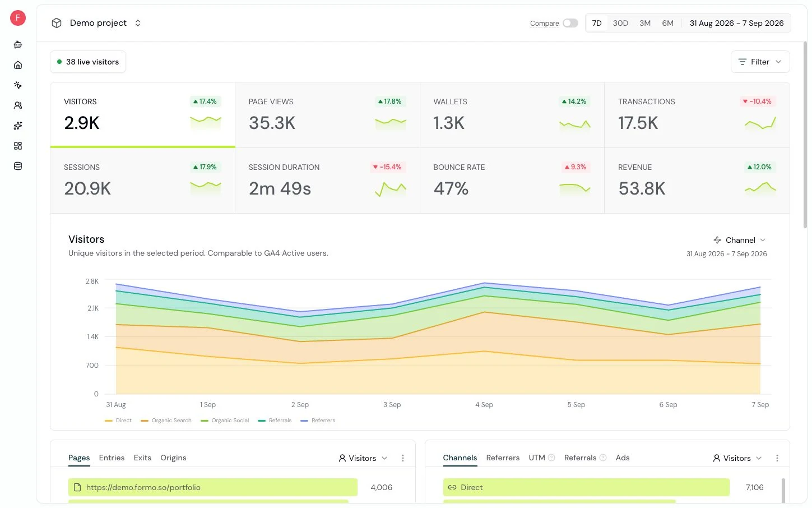Image resolution: width=812 pixels, height=508 pixels.
Task: Switch to the Entries tab
Action: point(112,458)
